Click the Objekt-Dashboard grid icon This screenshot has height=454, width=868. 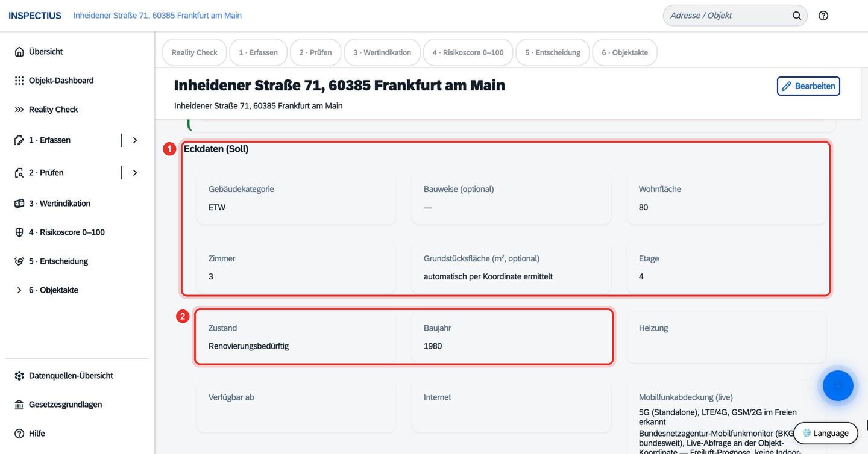coord(19,81)
